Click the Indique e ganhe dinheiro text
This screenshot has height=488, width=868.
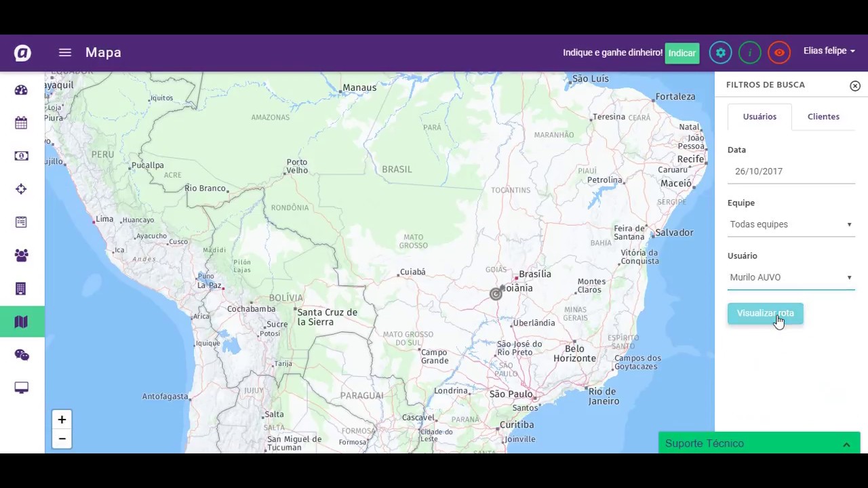point(612,52)
